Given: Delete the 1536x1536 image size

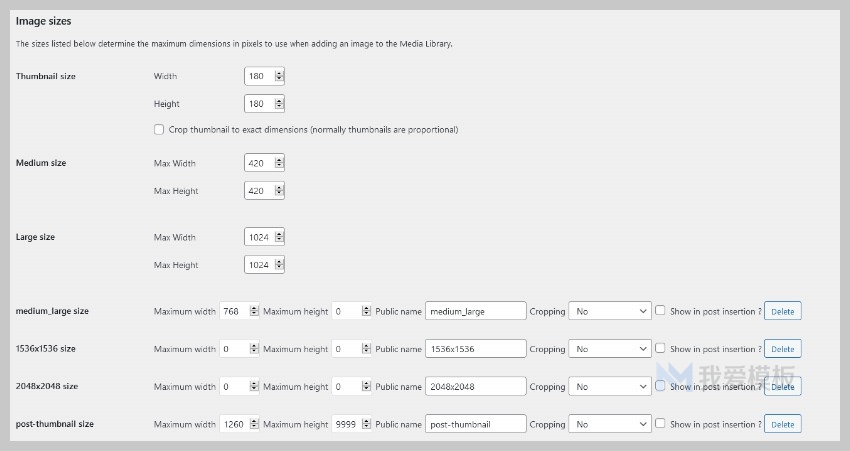Looking at the screenshot, I should pos(783,349).
